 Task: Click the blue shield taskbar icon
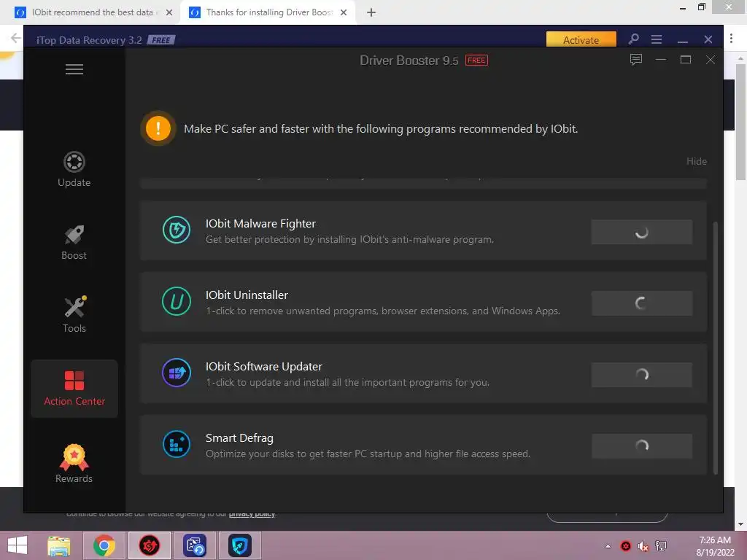(239, 545)
